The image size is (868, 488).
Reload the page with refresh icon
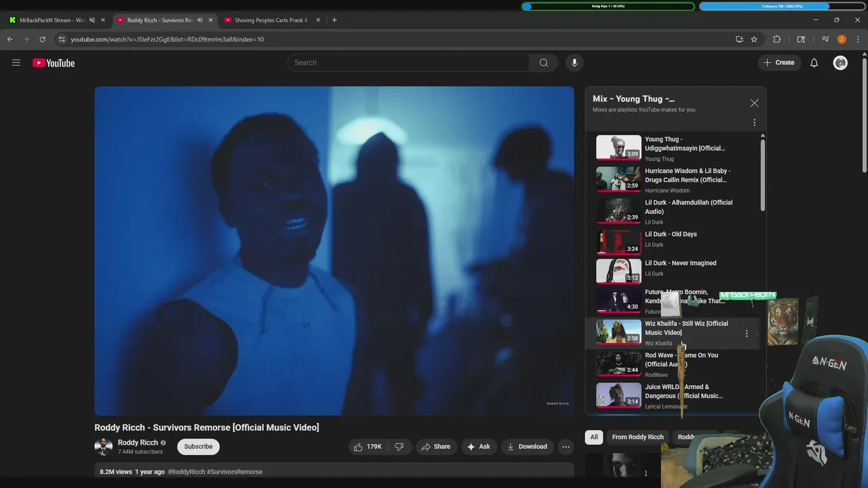click(x=42, y=39)
